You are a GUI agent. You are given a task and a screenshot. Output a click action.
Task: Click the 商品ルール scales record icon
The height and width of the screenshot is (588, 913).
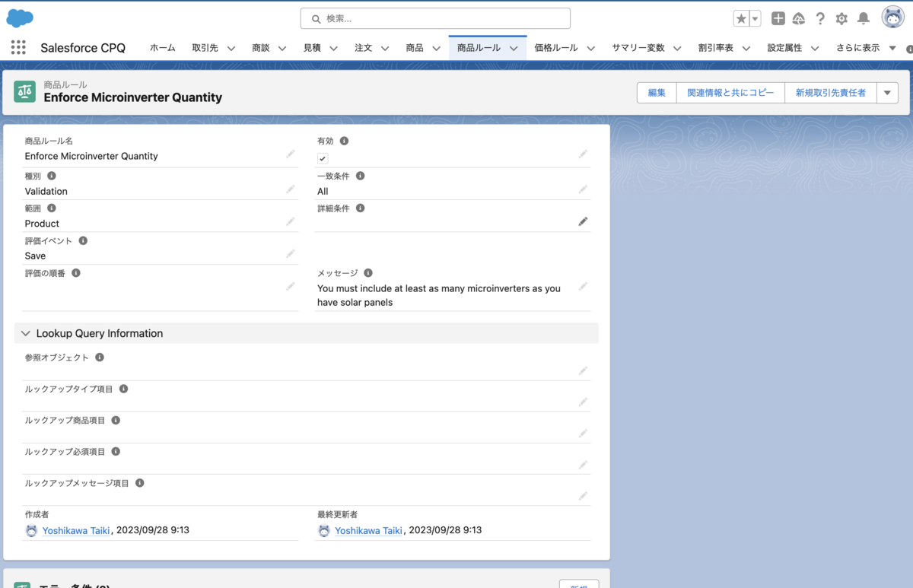click(24, 92)
